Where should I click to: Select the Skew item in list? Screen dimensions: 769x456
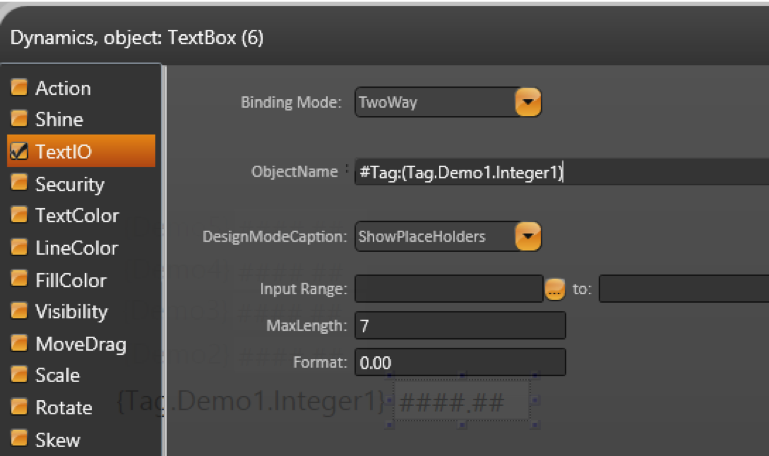[x=57, y=440]
